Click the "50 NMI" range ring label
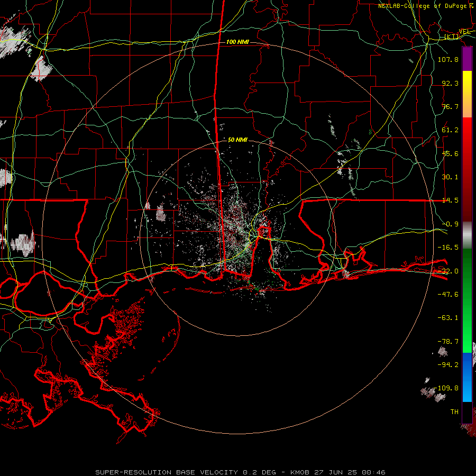476x476 pixels. point(237,140)
